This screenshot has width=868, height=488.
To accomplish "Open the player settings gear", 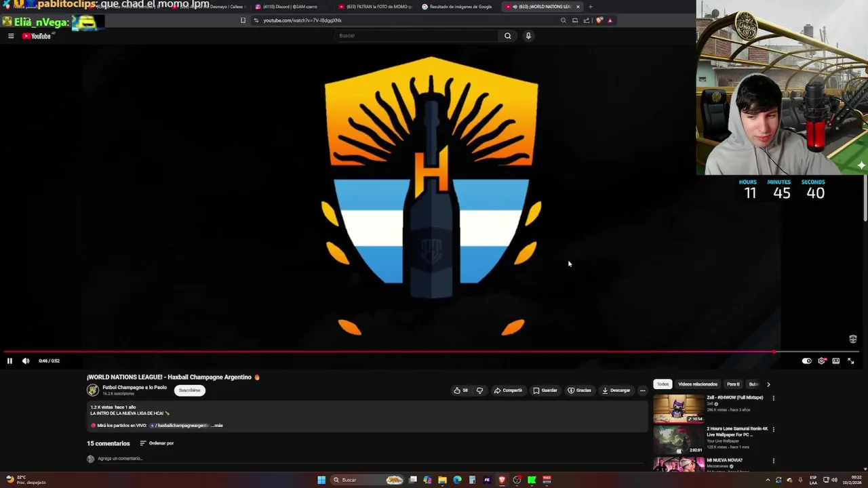I will 821,361.
